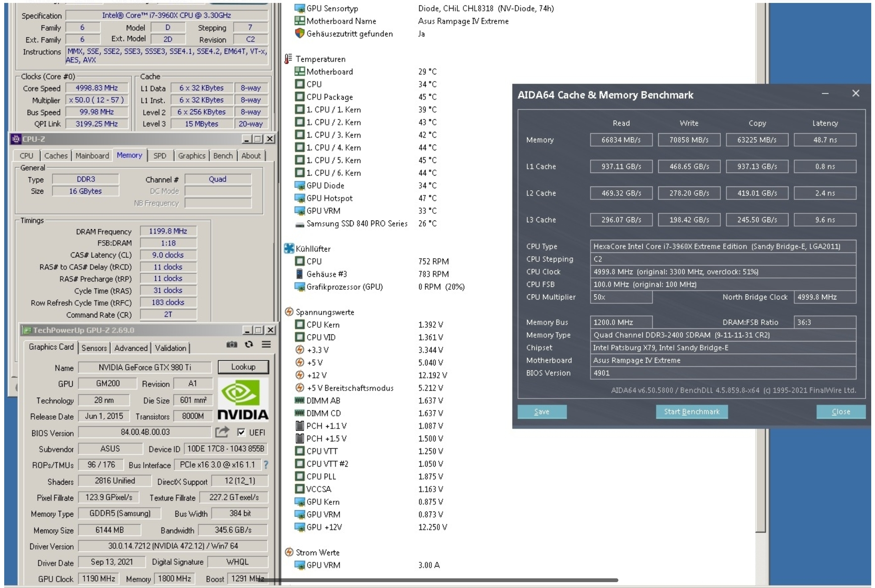Screen dimensions: 875x588
Task: Click the Command Rate 2T value
Action: (x=168, y=314)
